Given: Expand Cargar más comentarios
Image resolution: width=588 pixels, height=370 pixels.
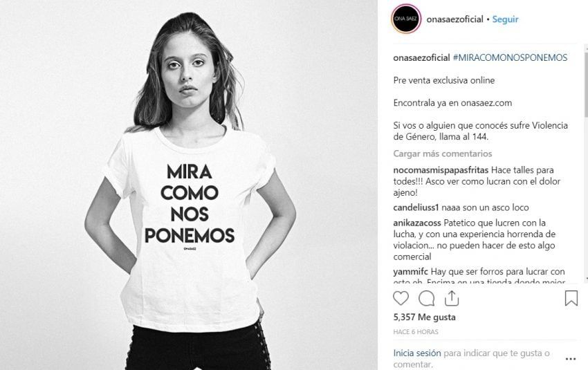Looking at the screenshot, I should (443, 154).
